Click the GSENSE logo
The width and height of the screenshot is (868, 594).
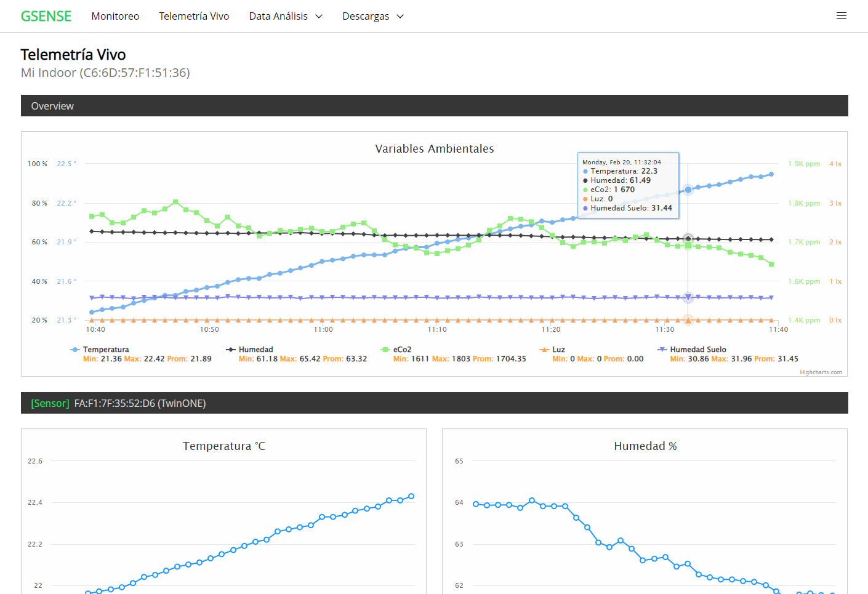(x=46, y=17)
